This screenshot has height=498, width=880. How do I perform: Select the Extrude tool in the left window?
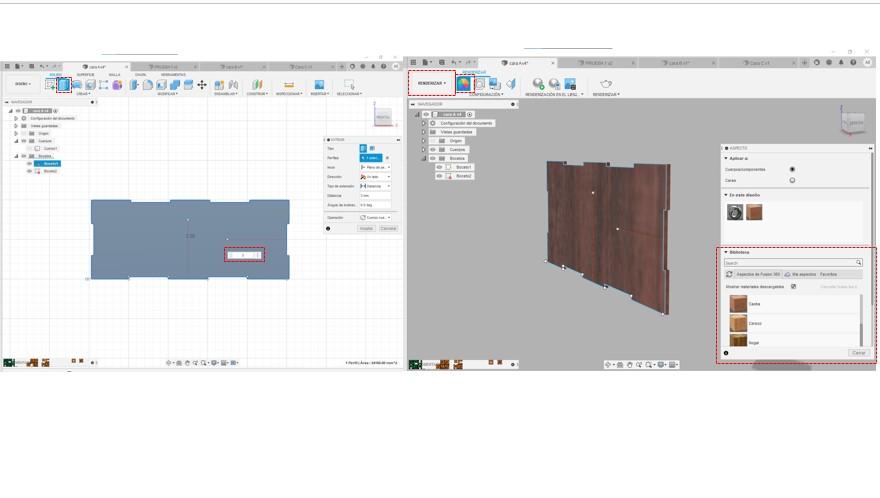pyautogui.click(x=64, y=85)
